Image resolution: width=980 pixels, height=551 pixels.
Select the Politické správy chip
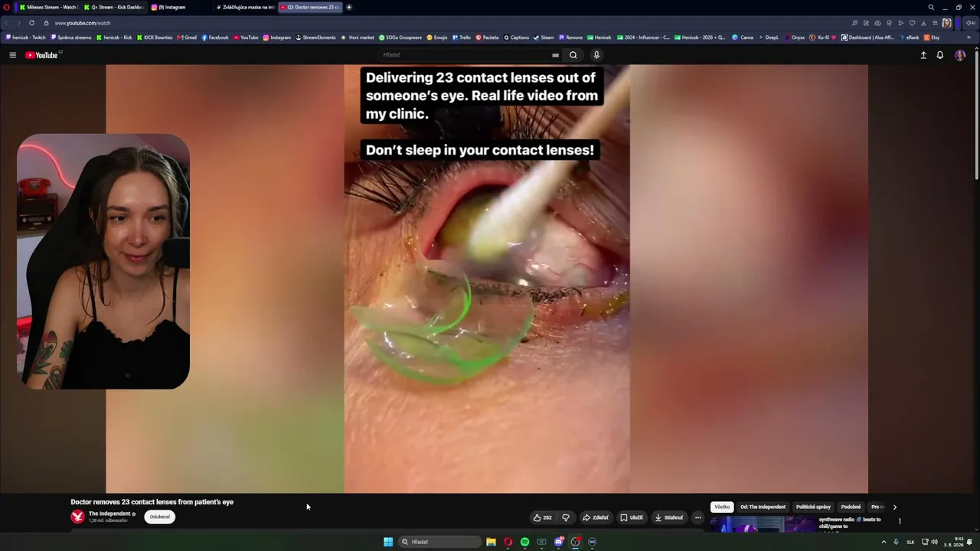pyautogui.click(x=813, y=507)
